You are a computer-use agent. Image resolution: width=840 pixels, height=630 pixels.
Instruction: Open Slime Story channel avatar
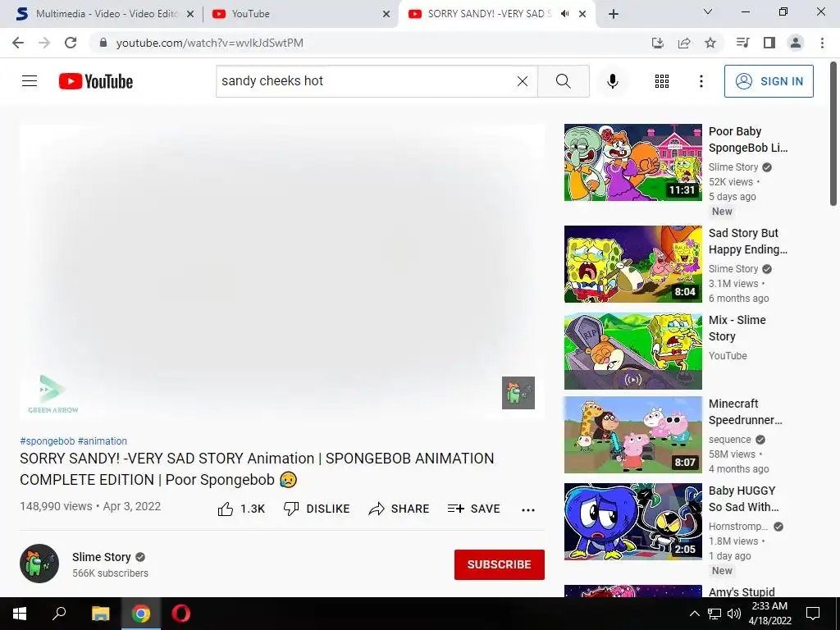pos(39,564)
